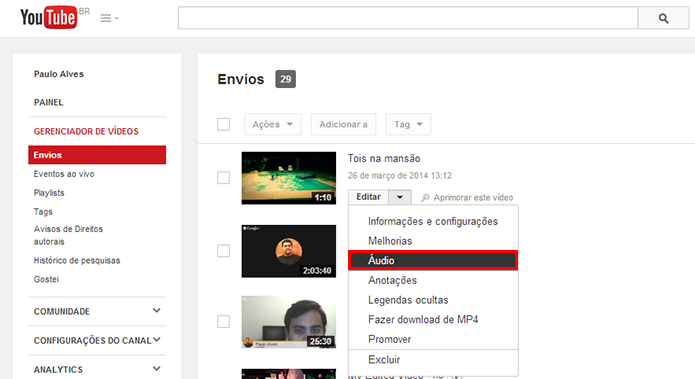The image size is (695, 379).
Task: Expand the ANALYTICS section chevron
Action: point(156,369)
